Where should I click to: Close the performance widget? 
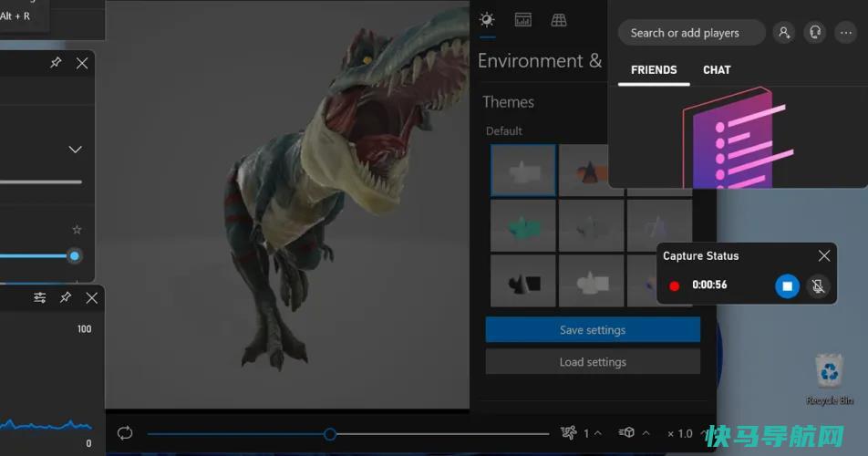point(92,298)
